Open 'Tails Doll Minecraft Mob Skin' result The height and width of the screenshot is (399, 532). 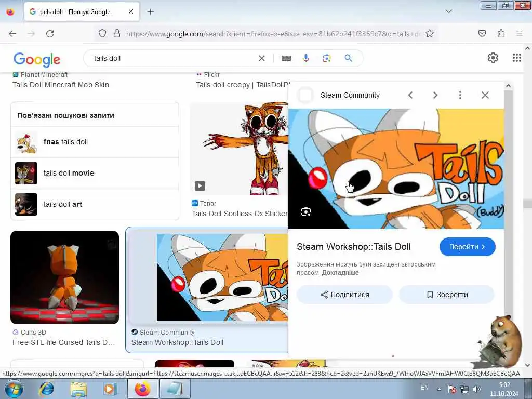[x=61, y=85]
